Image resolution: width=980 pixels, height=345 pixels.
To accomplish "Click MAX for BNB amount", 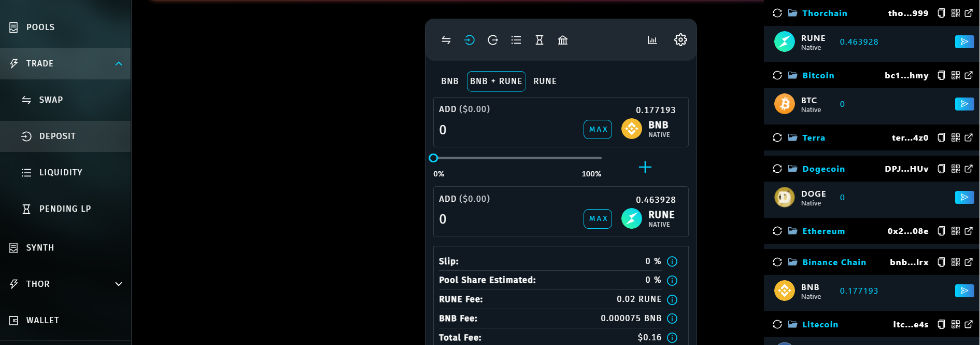I will 598,129.
